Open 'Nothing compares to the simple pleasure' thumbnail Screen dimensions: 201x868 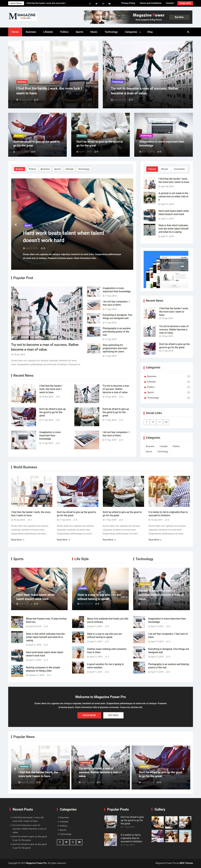coord(17,671)
